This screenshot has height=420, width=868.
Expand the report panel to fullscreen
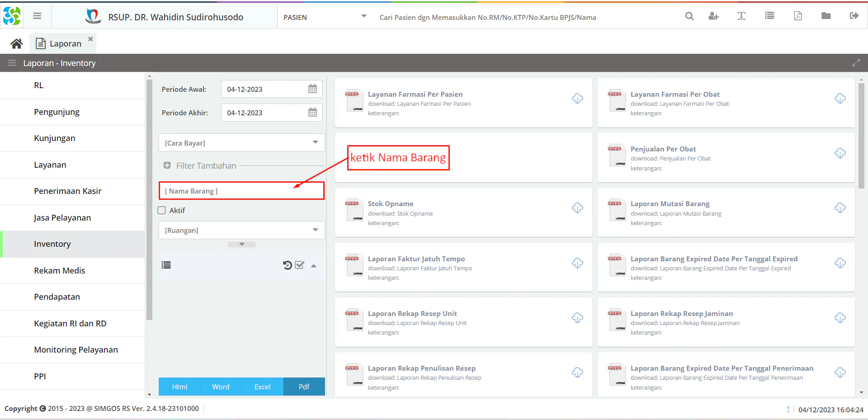(x=856, y=63)
